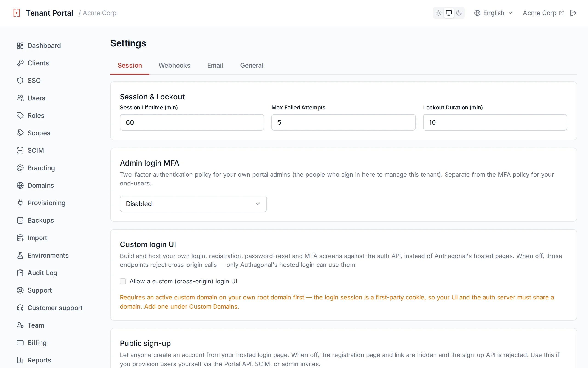588x368 pixels.
Task: Open Dashboard in the sidebar
Action: pos(44,46)
